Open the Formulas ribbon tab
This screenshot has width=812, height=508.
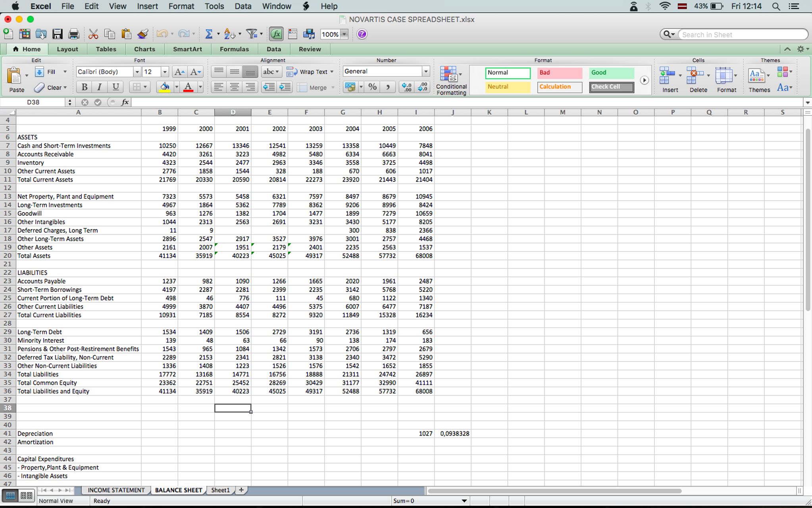tap(234, 49)
